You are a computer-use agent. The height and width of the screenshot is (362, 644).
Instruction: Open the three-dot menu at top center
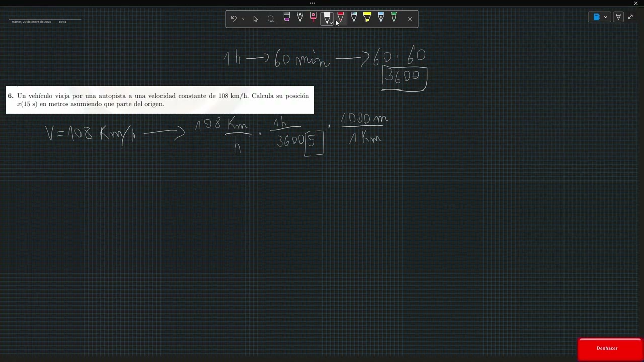312,3
